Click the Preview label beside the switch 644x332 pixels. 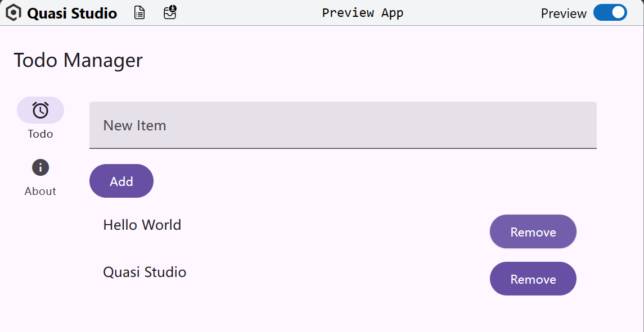click(564, 13)
